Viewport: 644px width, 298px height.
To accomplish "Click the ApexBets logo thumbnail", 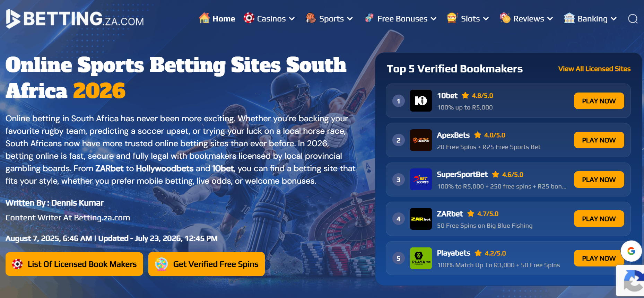I will click(x=421, y=140).
